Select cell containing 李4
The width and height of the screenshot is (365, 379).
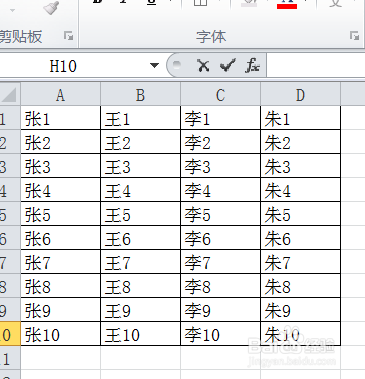[220, 190]
